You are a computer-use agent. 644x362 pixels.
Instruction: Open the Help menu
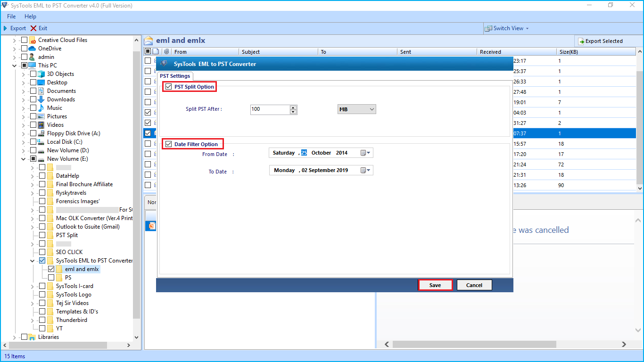tap(30, 16)
